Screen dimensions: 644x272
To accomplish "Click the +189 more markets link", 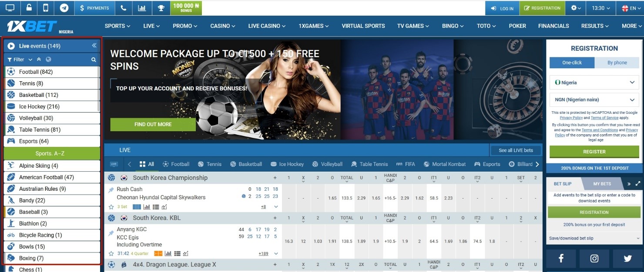I will coord(263,253).
